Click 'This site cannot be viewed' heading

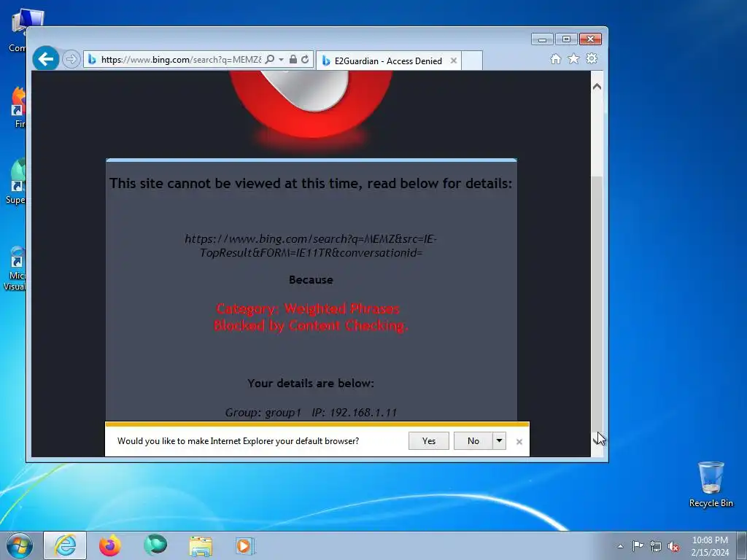pyautogui.click(x=311, y=183)
